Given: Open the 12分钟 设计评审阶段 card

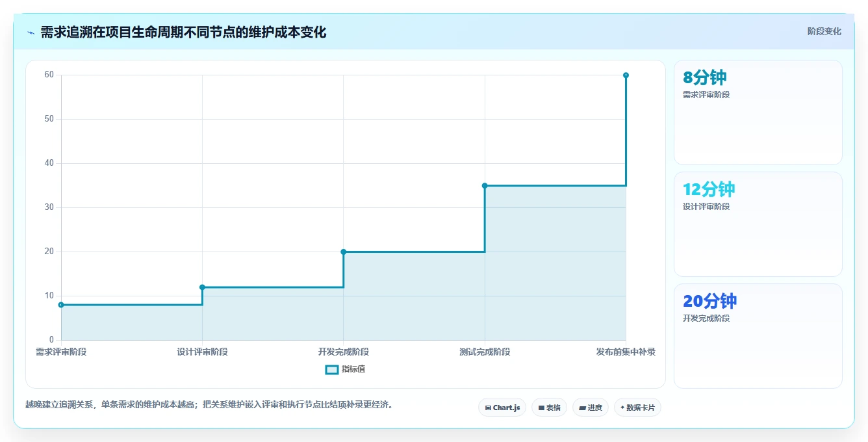Looking at the screenshot, I should [x=758, y=224].
